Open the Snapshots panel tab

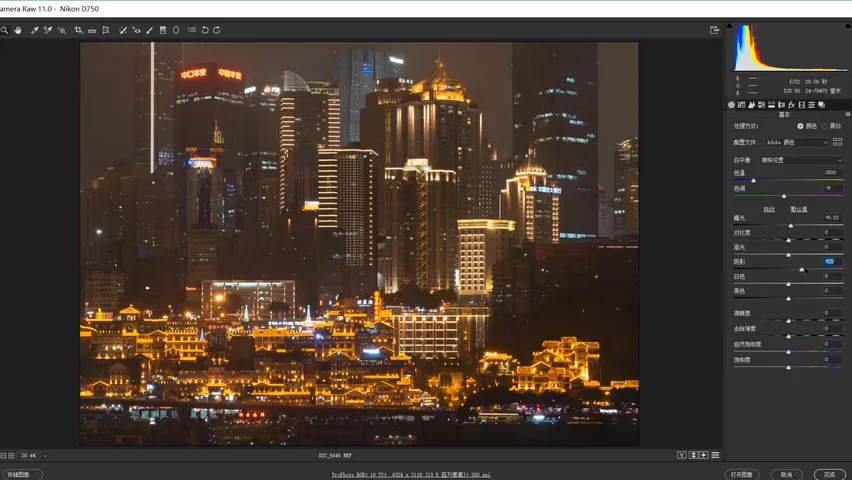[x=822, y=105]
